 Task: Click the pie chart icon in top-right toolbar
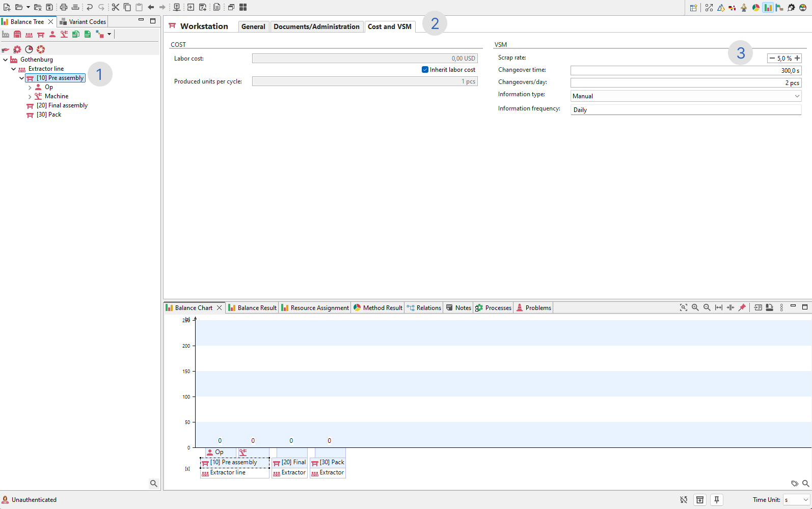pos(756,8)
